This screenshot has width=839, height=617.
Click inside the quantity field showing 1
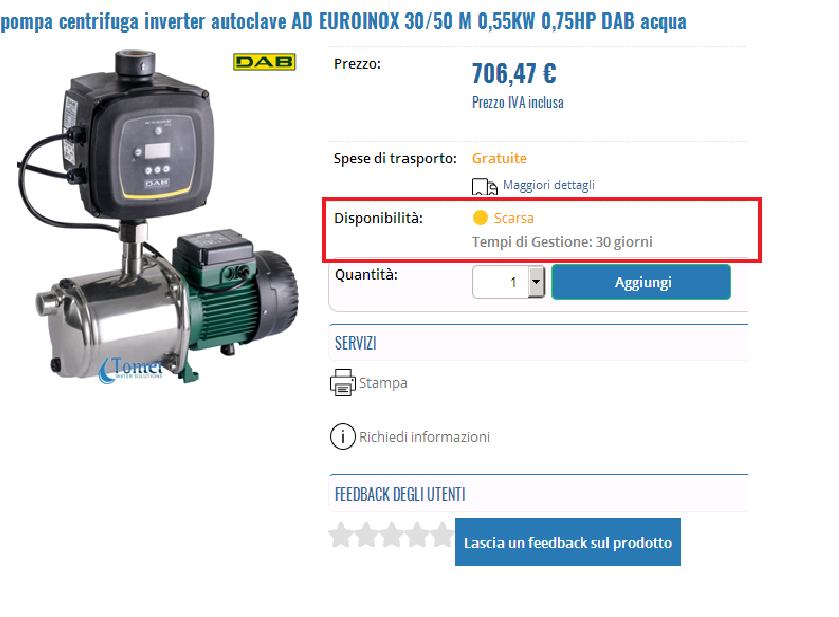(501, 282)
